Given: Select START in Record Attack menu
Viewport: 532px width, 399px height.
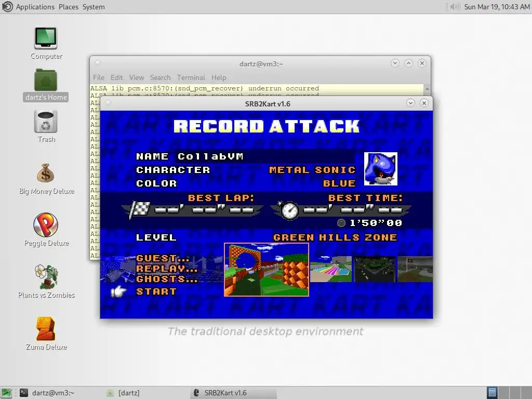Looking at the screenshot, I should click(156, 291).
